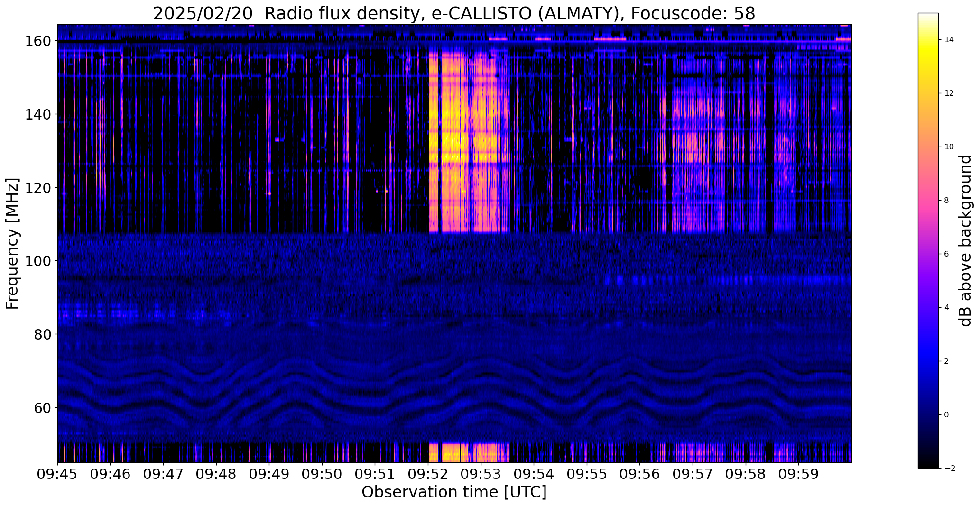Click the 09:50 time tick label

(x=322, y=474)
